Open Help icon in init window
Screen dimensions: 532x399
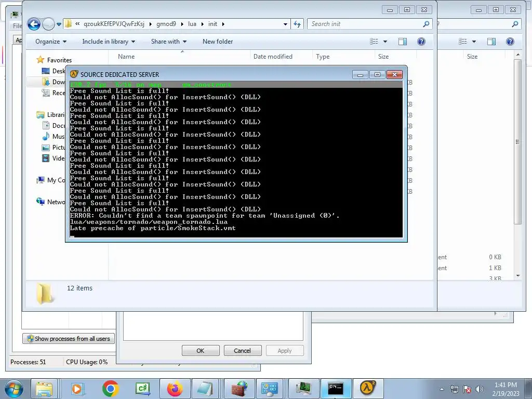click(x=421, y=42)
